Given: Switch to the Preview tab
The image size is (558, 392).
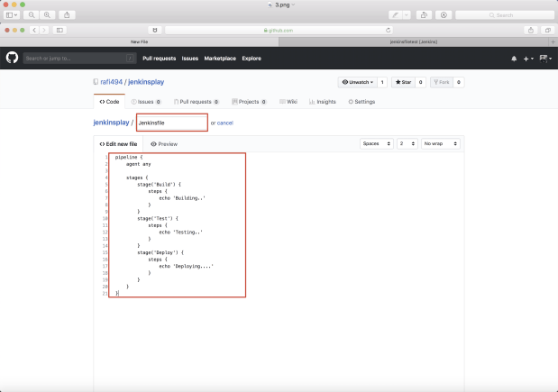Looking at the screenshot, I should pyautogui.click(x=164, y=144).
